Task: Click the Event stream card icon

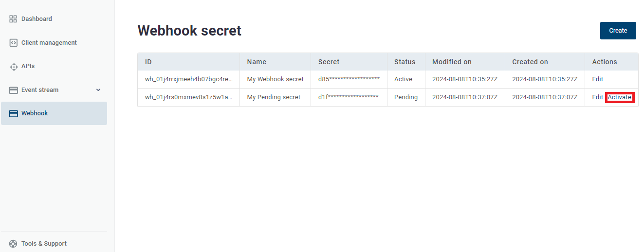Action: 13,90
